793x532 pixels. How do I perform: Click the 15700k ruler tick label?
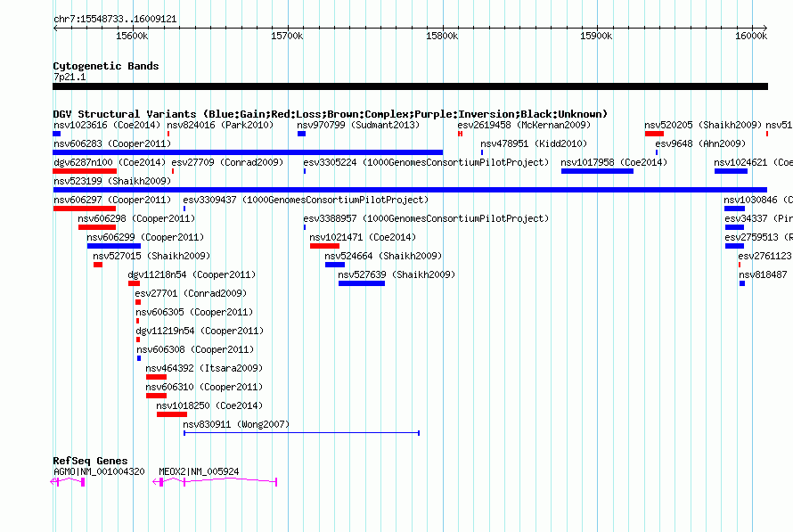[287, 36]
